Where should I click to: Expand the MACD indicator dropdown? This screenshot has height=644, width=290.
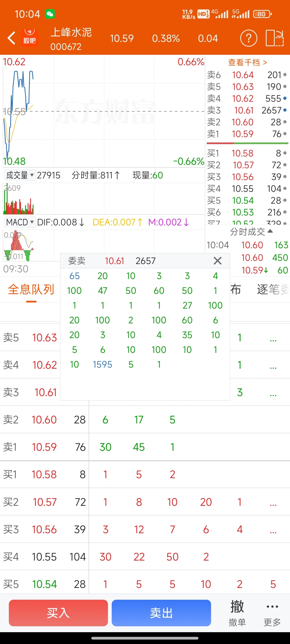coord(20,222)
